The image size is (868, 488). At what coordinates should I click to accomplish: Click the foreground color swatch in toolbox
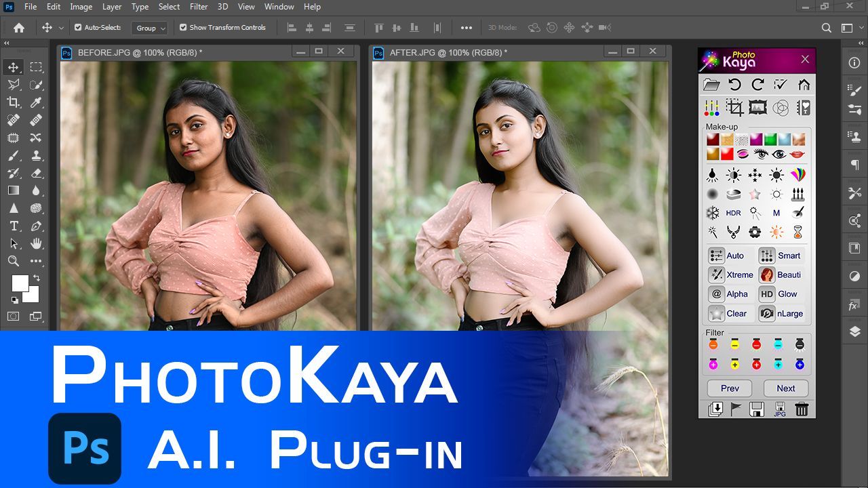[20, 283]
